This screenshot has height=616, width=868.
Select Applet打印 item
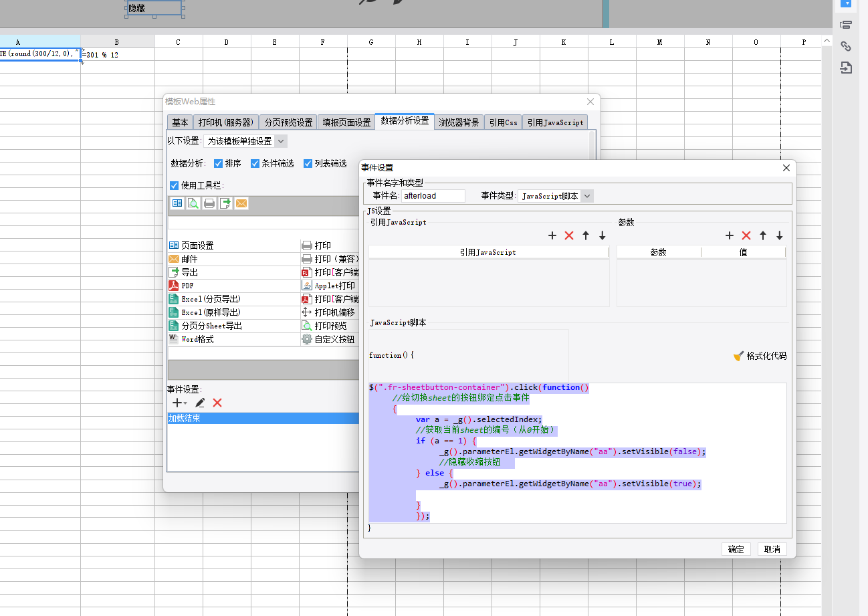330,286
